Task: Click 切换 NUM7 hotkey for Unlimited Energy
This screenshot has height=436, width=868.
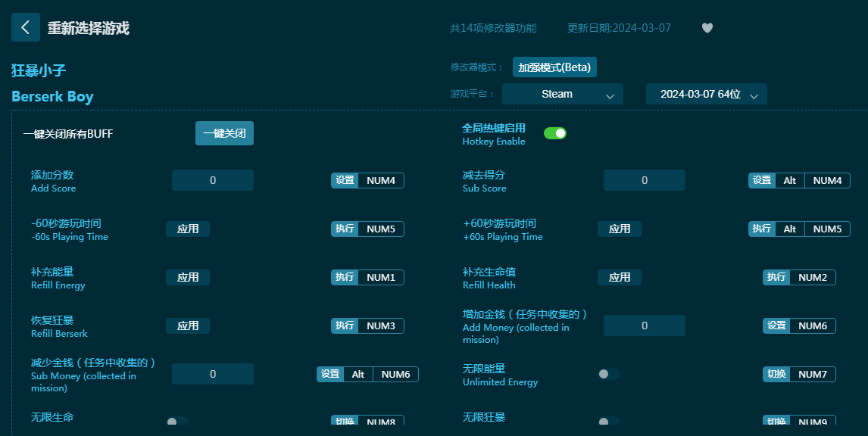Action: click(799, 375)
